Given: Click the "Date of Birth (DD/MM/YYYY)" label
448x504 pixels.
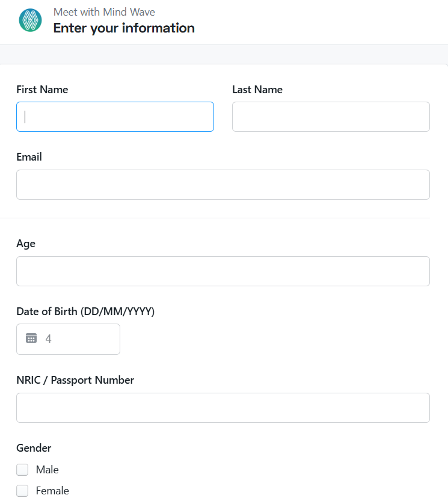Looking at the screenshot, I should coord(85,312).
